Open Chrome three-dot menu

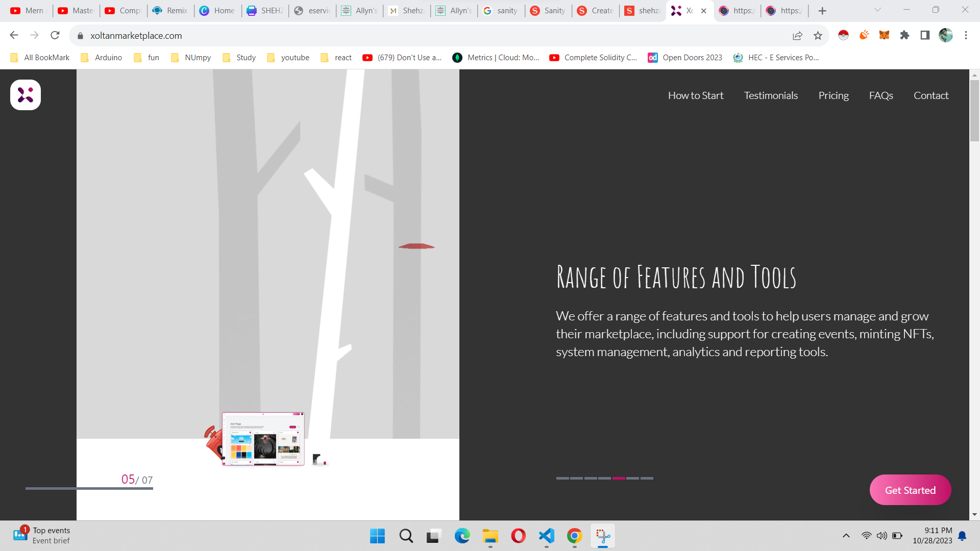966,35
